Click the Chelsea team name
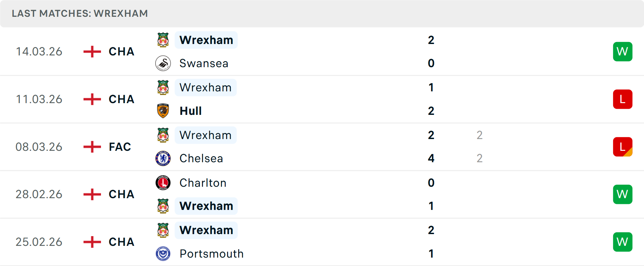The height and width of the screenshot is (266, 644). click(x=201, y=158)
